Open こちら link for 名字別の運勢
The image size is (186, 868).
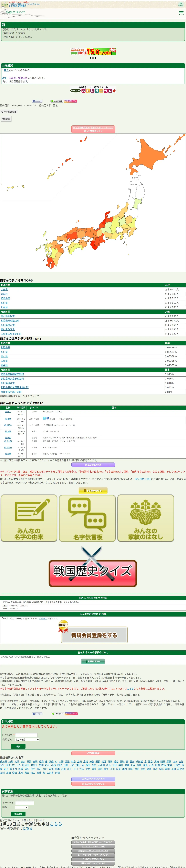coord(28,828)
